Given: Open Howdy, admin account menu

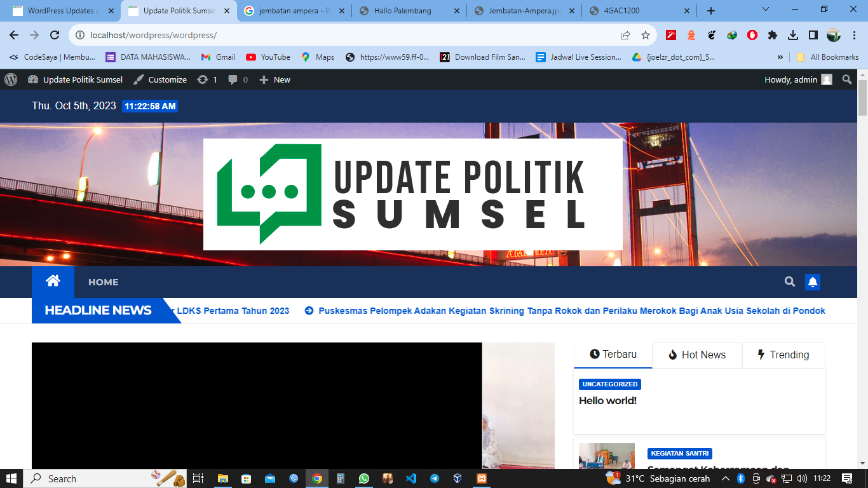Looking at the screenshot, I should click(x=798, y=79).
